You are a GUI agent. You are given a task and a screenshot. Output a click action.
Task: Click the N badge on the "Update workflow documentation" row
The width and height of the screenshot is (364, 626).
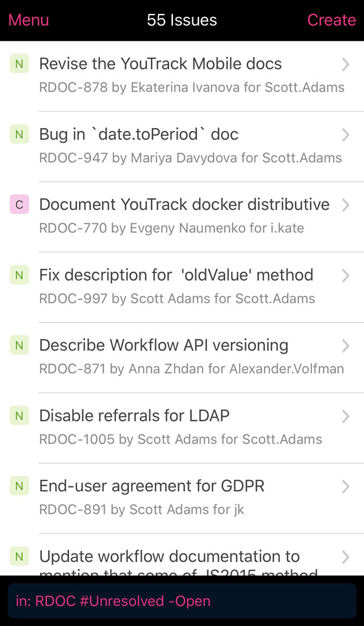(19, 556)
